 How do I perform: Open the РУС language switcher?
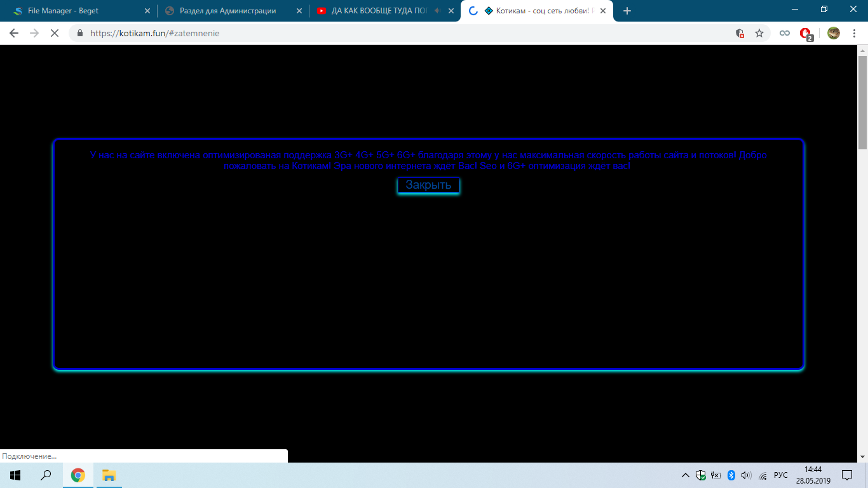point(781,475)
